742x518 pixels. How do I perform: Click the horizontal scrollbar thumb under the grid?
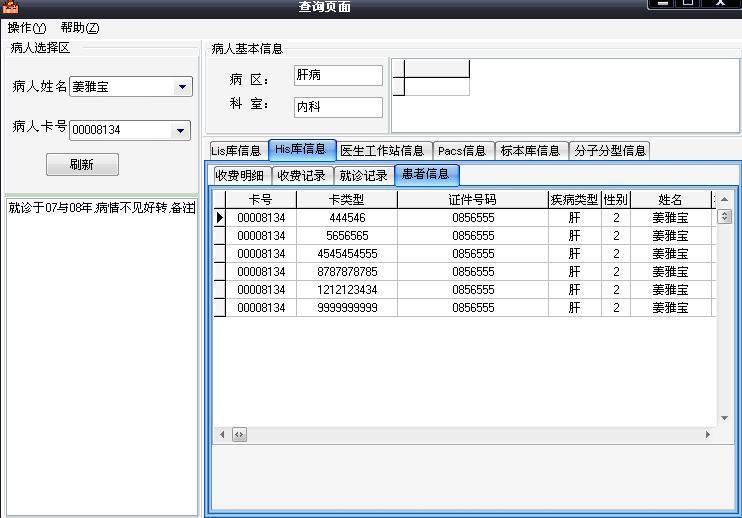pyautogui.click(x=240, y=435)
